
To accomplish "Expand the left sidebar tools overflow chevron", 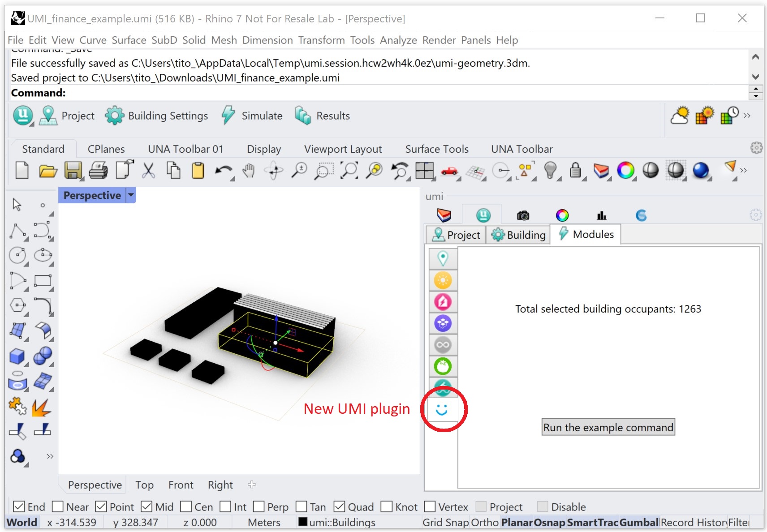I will (x=50, y=456).
